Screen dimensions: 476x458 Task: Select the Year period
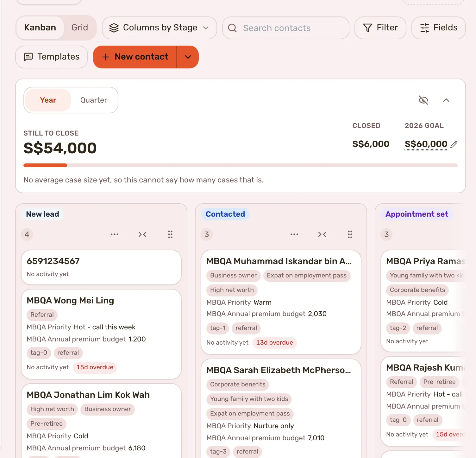click(x=48, y=100)
